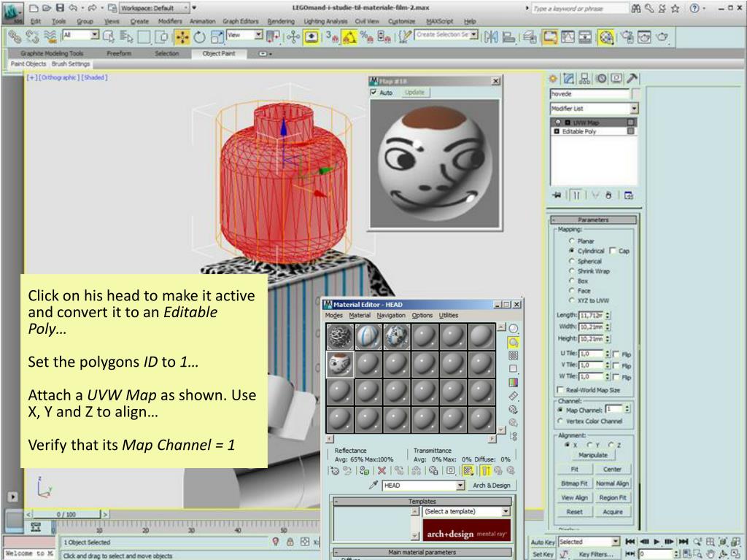
Task: Click the Undo arrow icon
Action: (x=74, y=7)
